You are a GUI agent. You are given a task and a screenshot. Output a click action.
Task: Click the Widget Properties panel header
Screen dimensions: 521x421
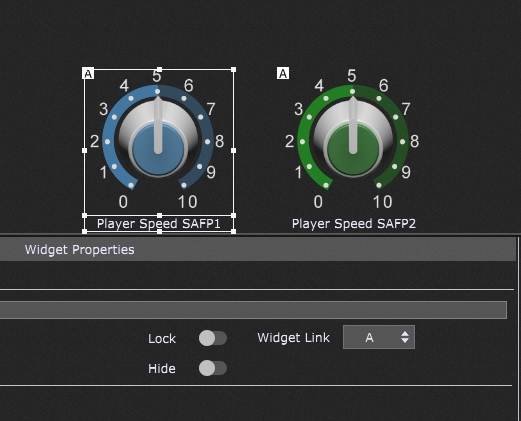(258, 249)
